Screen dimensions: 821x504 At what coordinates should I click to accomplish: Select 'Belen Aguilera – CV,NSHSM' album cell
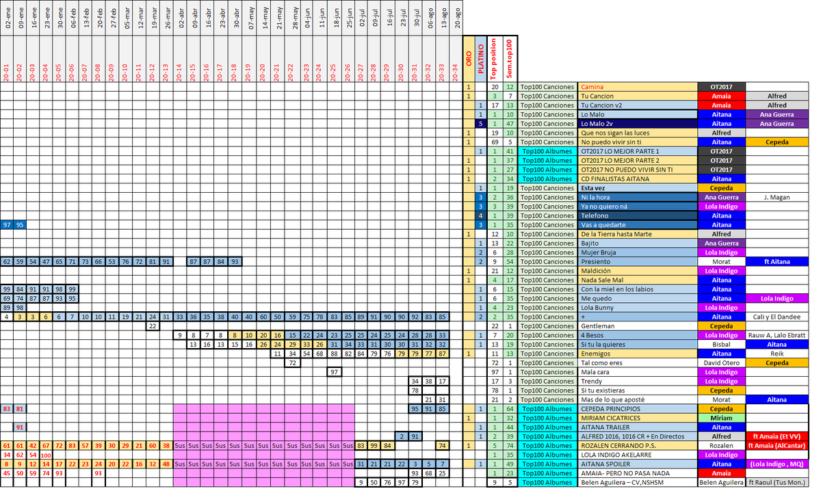pos(637,483)
